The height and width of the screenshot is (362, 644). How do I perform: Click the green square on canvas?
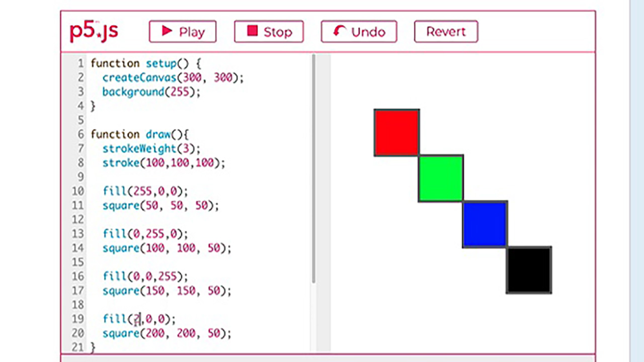pyautogui.click(x=441, y=178)
